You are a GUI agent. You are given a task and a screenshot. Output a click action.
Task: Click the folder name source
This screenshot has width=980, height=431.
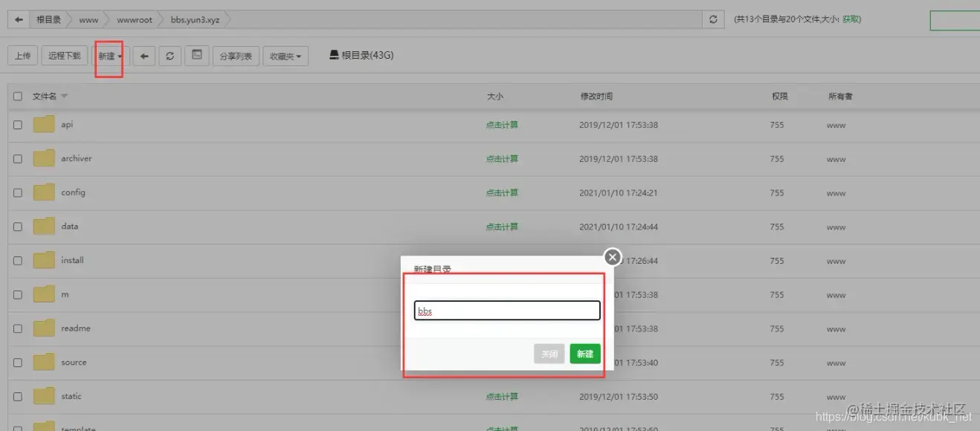[x=74, y=362]
